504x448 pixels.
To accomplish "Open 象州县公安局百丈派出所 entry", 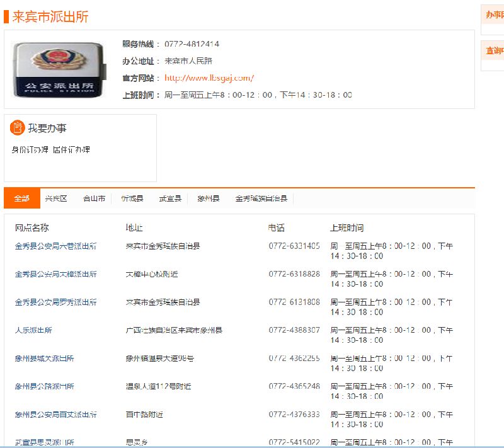I will click(56, 415).
